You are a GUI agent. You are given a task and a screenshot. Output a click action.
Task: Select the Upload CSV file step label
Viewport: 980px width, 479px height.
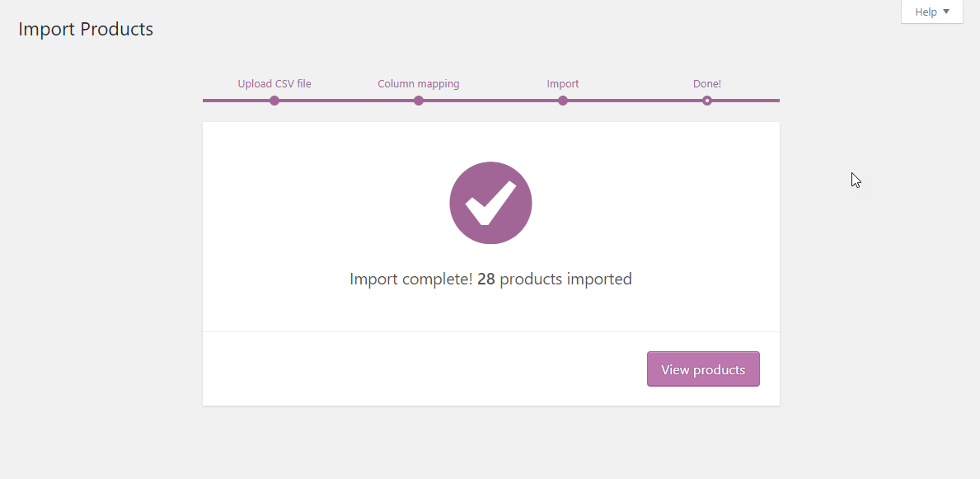[x=274, y=84]
